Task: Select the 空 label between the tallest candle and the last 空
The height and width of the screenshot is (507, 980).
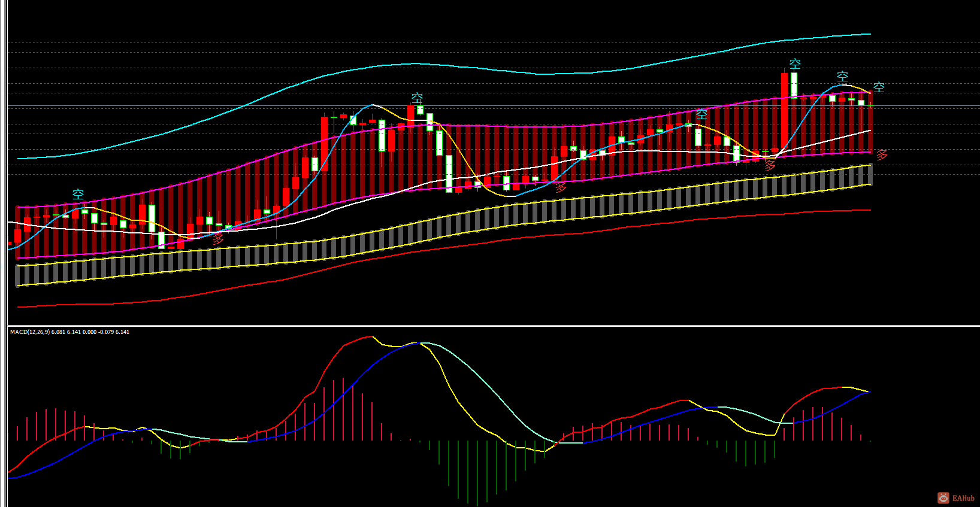Action: coord(842,76)
